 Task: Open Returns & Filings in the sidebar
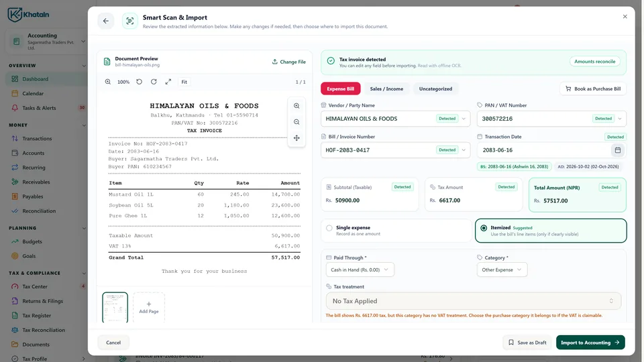tap(46, 301)
